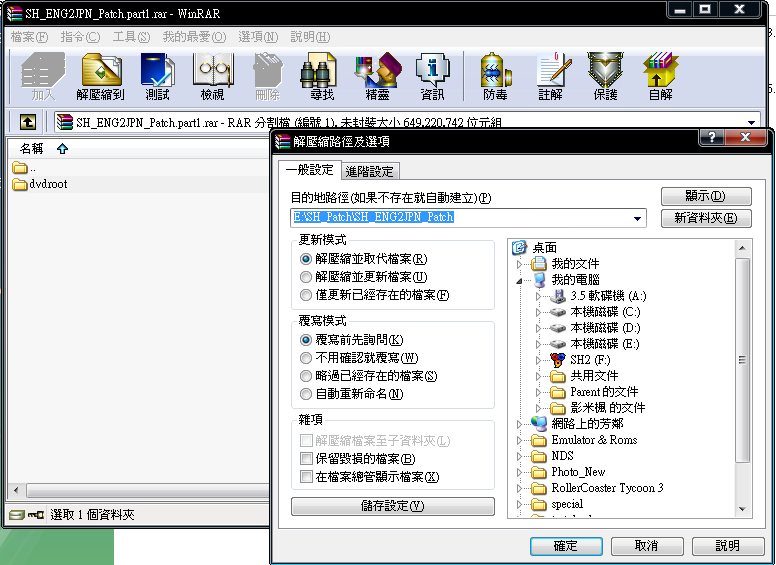This screenshot has width=776, height=565.
Task: Select 3.5 軟碟機 (A:) drive
Action: tap(598, 296)
